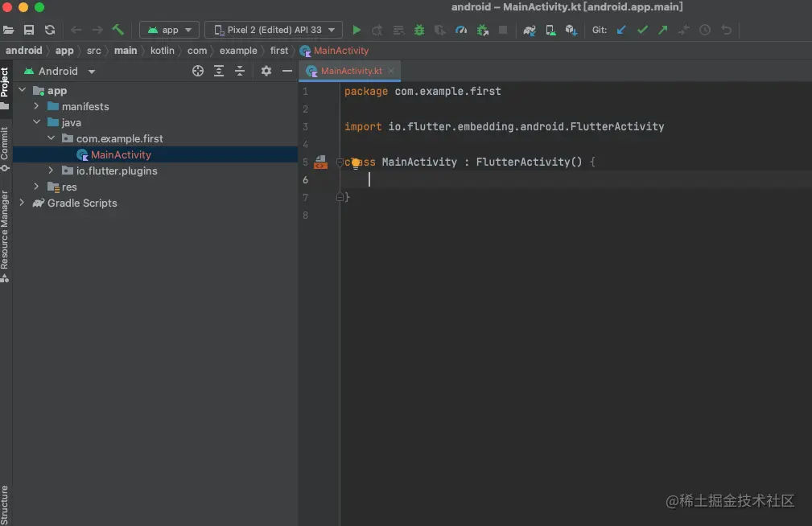Screen dimensions: 812x526
Task: Click the Sync/Reload from disk icon
Action: tap(50, 30)
